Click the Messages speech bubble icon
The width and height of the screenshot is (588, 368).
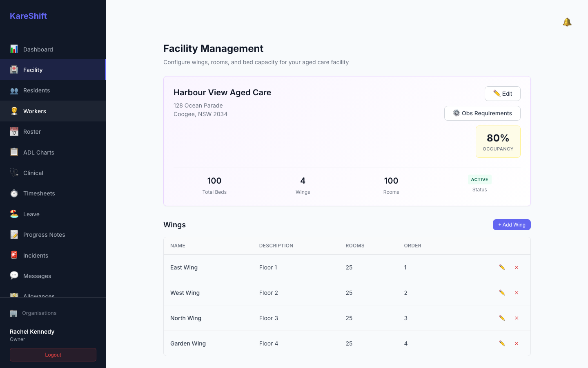click(14, 276)
